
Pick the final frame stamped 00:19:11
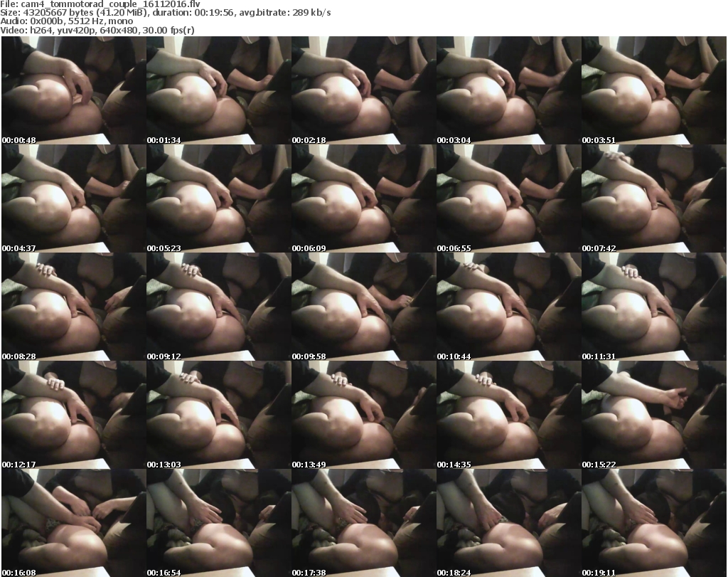coord(654,523)
